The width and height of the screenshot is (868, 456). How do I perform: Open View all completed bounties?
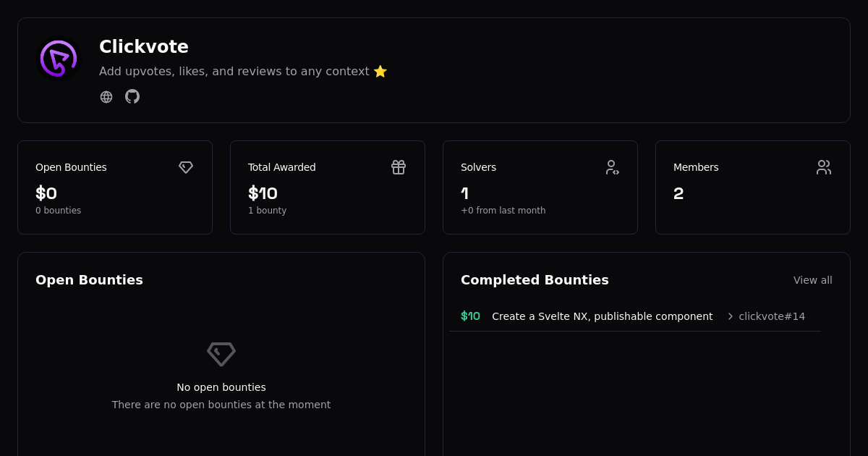click(x=812, y=280)
